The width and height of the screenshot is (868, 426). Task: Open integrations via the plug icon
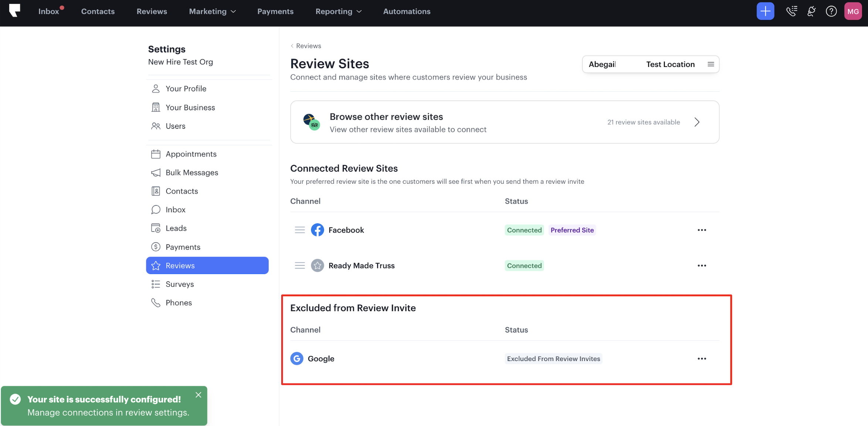[812, 11]
